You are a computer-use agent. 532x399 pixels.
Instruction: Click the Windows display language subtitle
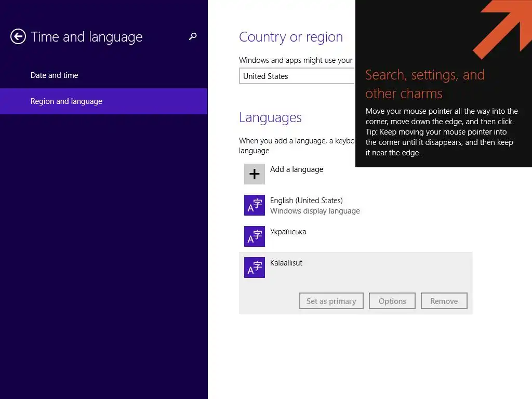(x=315, y=211)
